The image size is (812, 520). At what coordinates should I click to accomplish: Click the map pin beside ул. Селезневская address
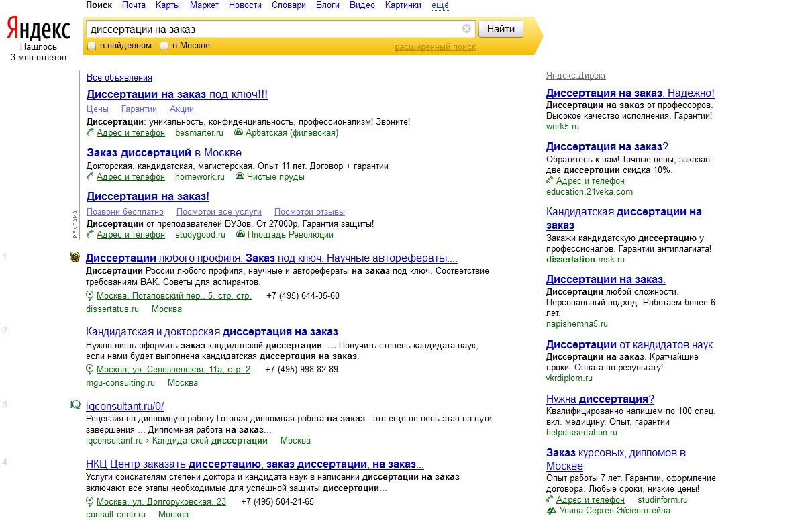click(90, 370)
